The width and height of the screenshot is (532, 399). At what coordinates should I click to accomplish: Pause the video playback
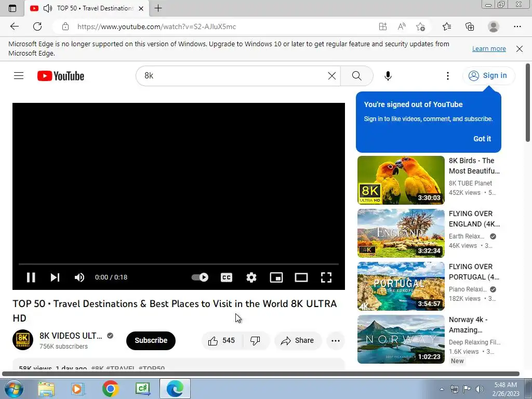[31, 277]
